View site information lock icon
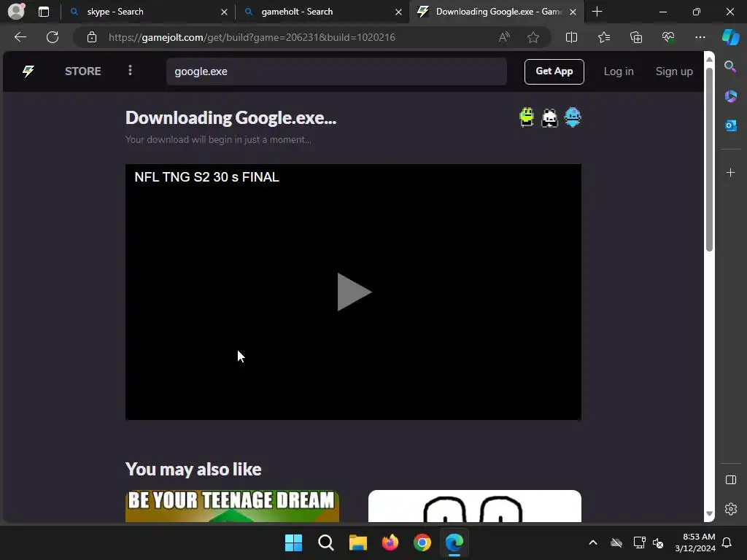The width and height of the screenshot is (747, 560). tap(92, 37)
